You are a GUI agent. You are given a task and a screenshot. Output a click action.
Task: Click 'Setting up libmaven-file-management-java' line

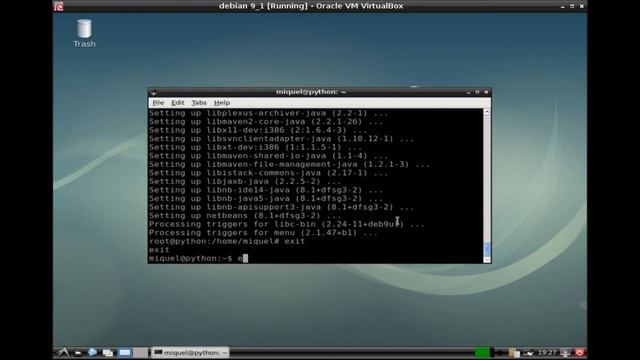(289, 164)
